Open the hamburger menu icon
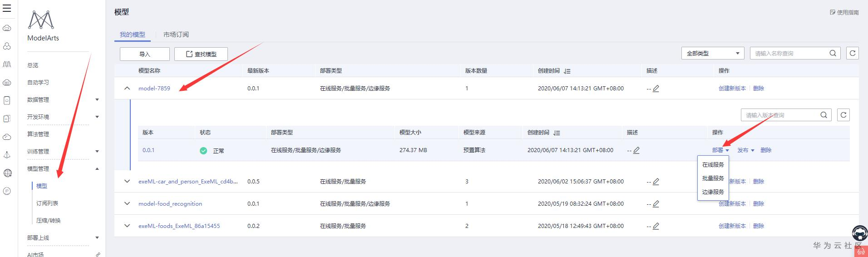Viewport: 868px width, 257px height. [x=7, y=8]
